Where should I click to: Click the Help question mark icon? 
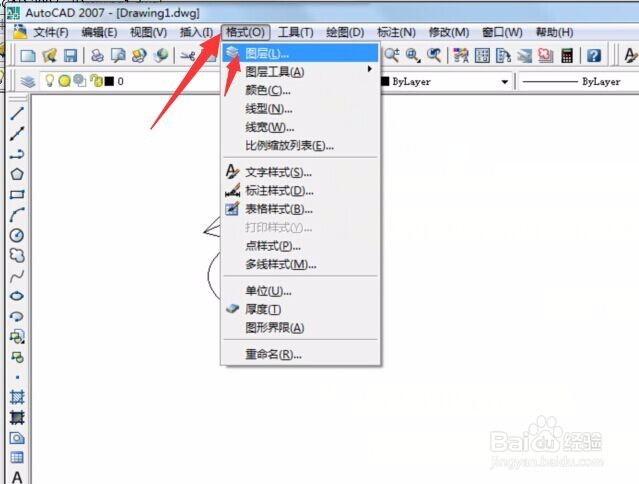[x=594, y=55]
